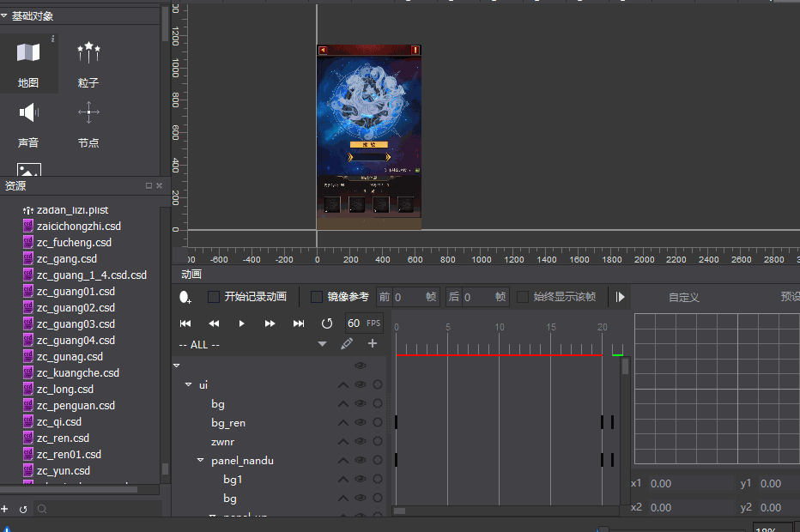The width and height of the screenshot is (800, 532).
Task: Collapse the 基础对象 section
Action: coord(4,15)
